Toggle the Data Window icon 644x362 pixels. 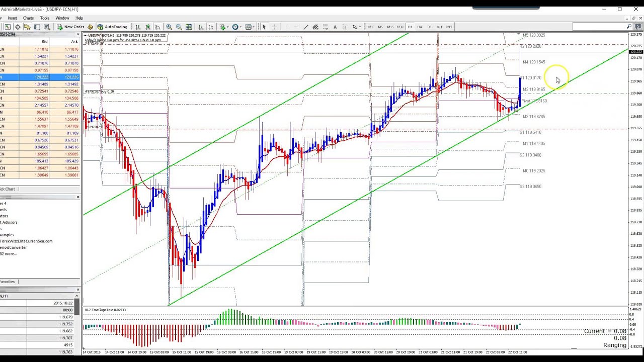pos(18,27)
